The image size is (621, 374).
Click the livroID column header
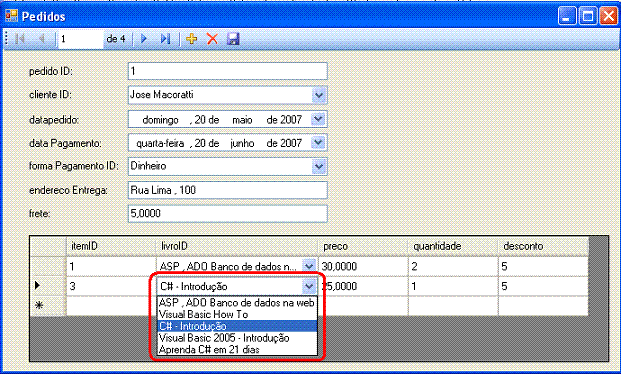click(x=237, y=246)
